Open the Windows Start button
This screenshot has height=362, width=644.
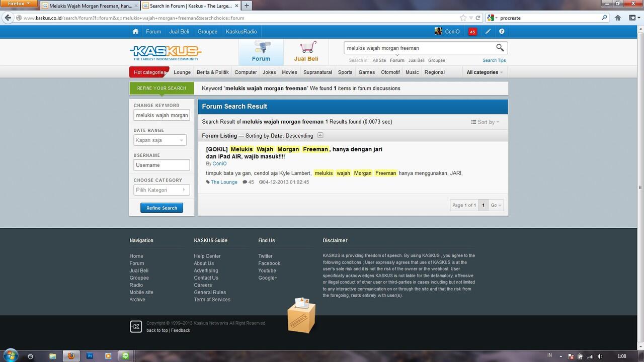(10, 355)
